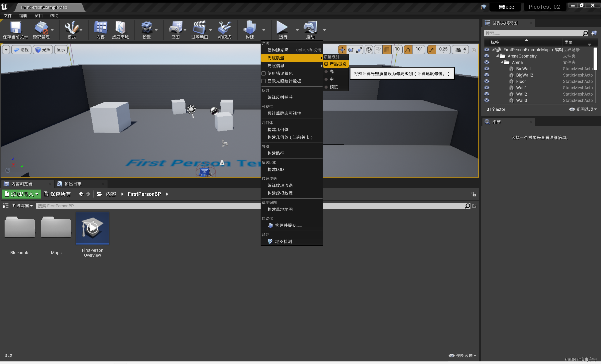The image size is (601, 364).
Task: Choose 构建几何体 from the build menu
Action: pos(278,130)
